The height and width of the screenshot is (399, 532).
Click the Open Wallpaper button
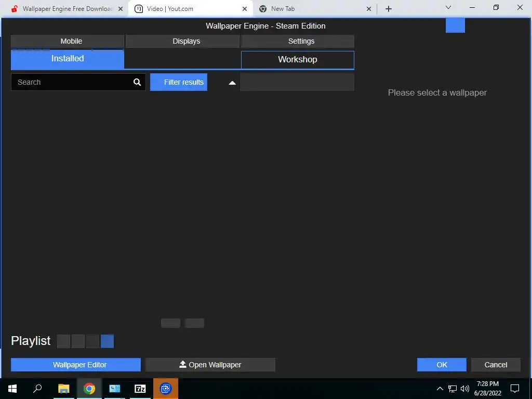click(x=210, y=365)
